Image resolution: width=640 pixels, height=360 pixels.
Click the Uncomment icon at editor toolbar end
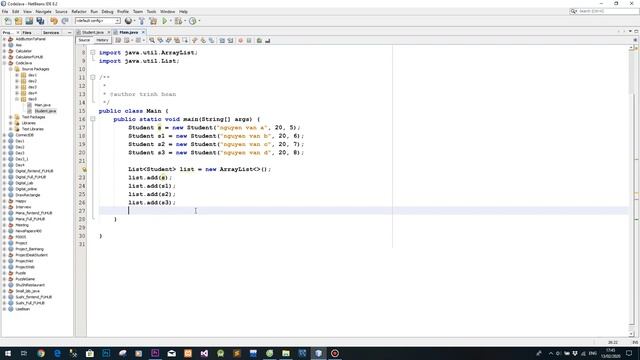268,40
